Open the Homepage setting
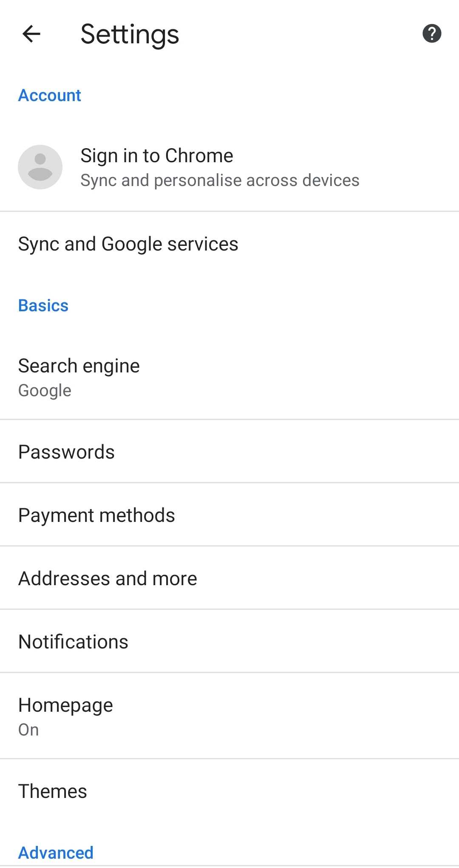459x868 pixels. coord(65,705)
